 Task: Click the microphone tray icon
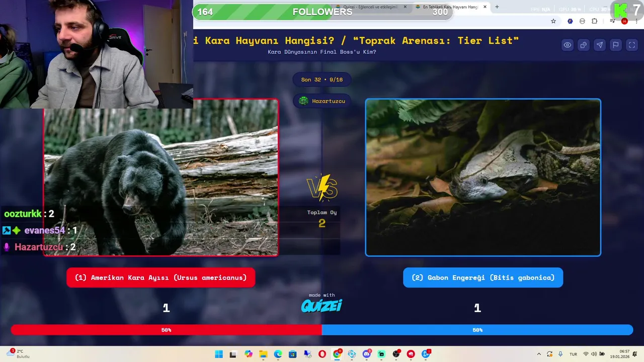click(x=560, y=354)
